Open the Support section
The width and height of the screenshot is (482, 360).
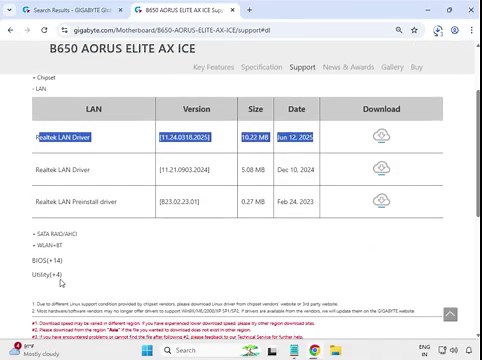click(302, 67)
